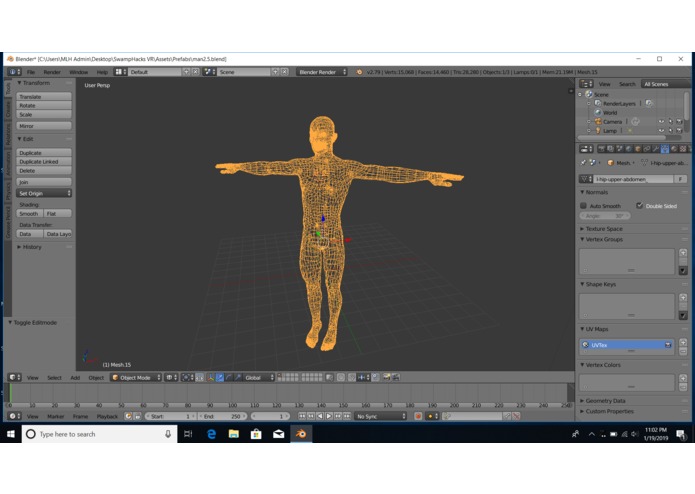Open the viewport shading mode dropdown

pyautogui.click(x=172, y=377)
